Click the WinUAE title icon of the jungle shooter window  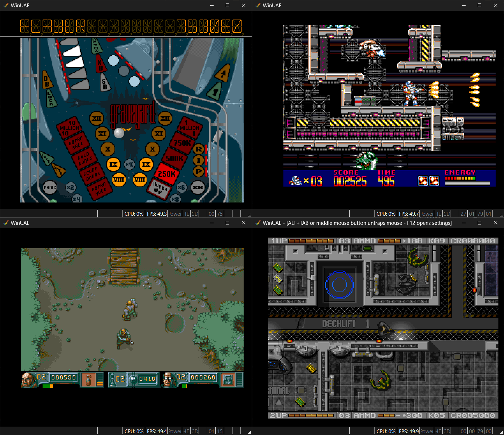(6, 223)
